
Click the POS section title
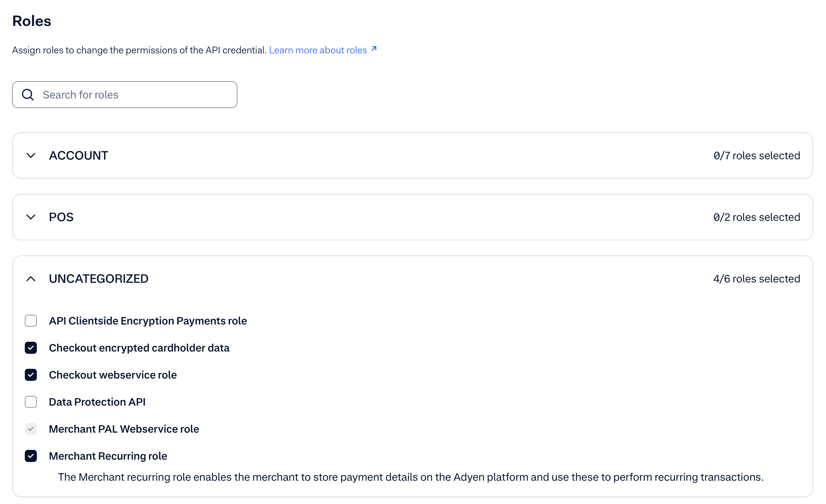61,217
